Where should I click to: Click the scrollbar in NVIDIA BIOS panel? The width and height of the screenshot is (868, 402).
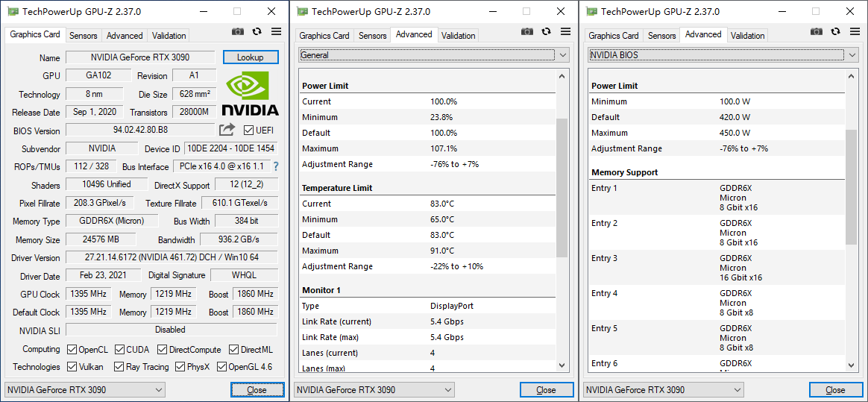point(851,186)
